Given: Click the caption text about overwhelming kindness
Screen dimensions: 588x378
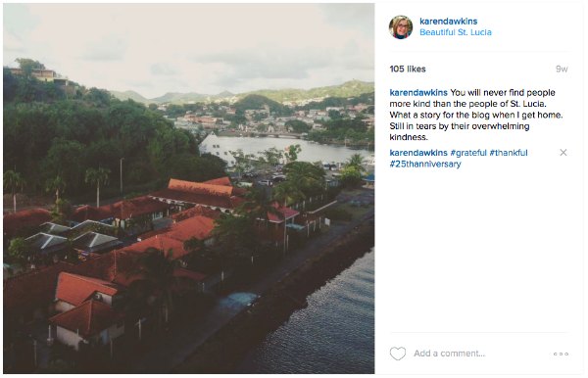Looking at the screenshot, I should click(476, 115).
